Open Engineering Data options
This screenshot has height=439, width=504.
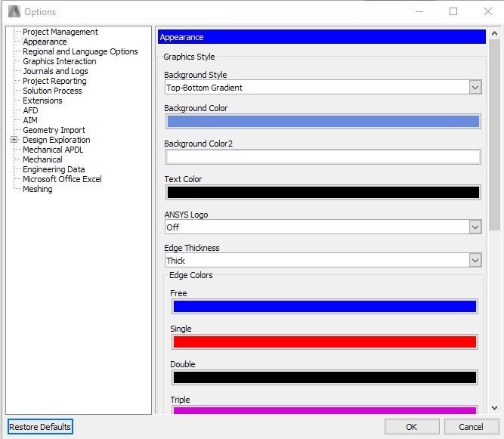(x=54, y=169)
